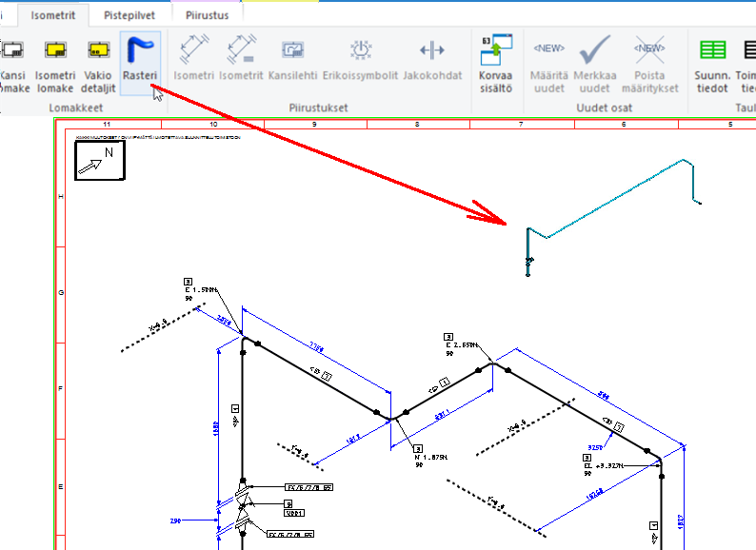
Task: Click the Korvaa sisältö icon
Action: [x=495, y=50]
